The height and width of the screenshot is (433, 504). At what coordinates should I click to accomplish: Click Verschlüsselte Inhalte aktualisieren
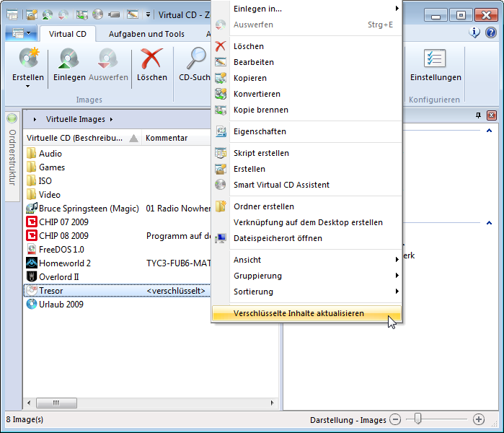[x=306, y=313]
